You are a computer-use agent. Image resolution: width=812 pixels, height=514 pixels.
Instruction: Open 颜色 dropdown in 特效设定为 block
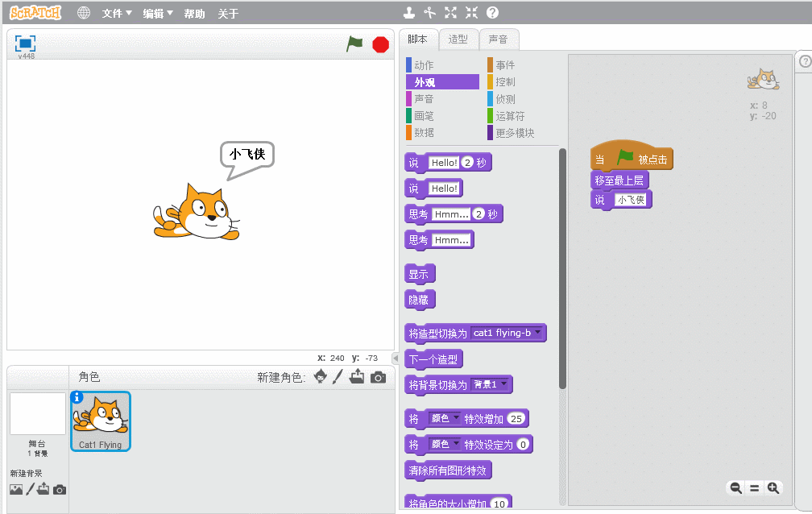pyautogui.click(x=445, y=444)
